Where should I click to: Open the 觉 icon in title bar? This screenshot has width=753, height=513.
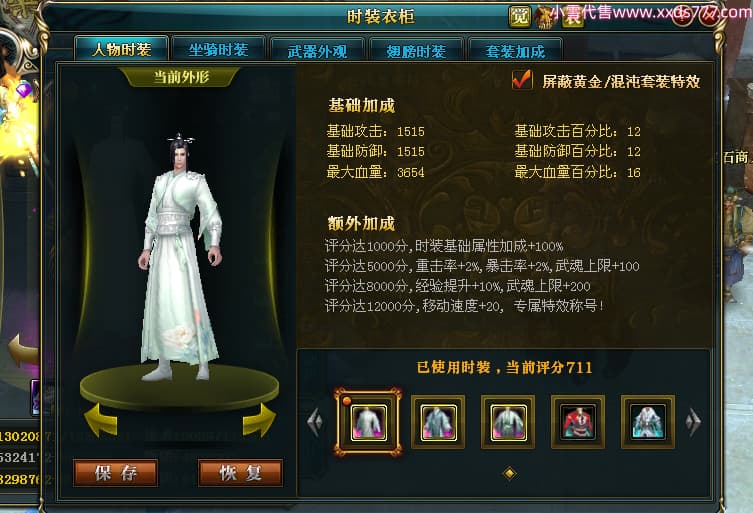(520, 16)
